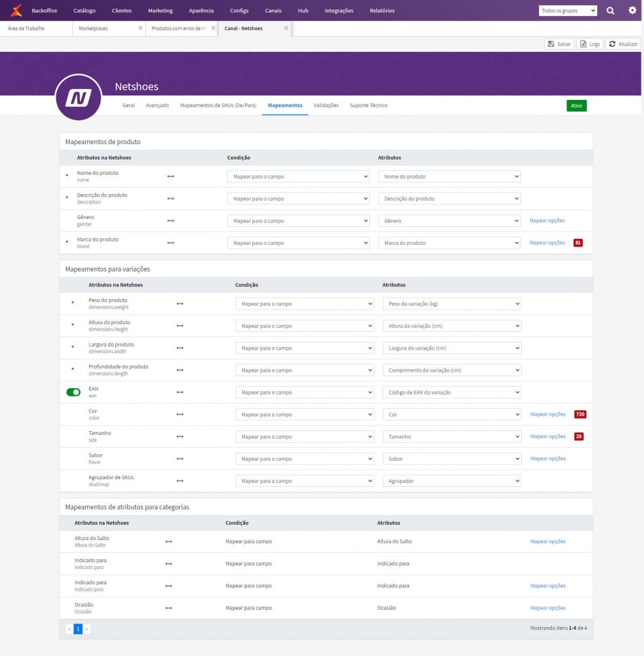Click the arrow icon in Descrição do produto row
Viewport: 644px width, 656px height.
click(x=171, y=199)
